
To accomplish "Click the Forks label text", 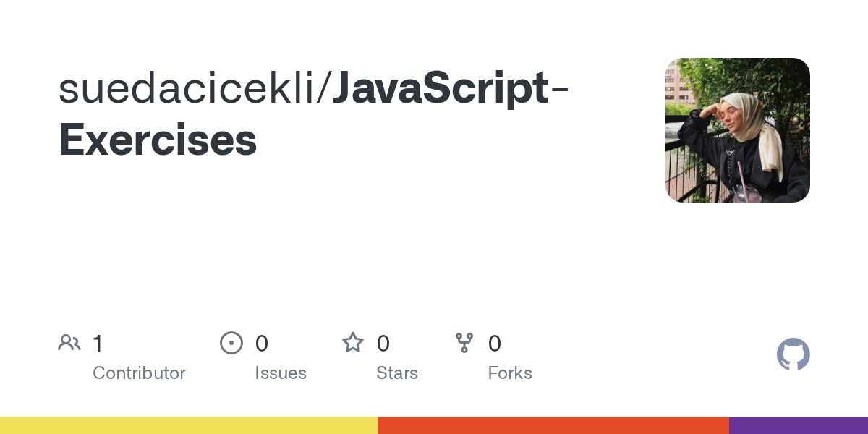I will [x=510, y=373].
